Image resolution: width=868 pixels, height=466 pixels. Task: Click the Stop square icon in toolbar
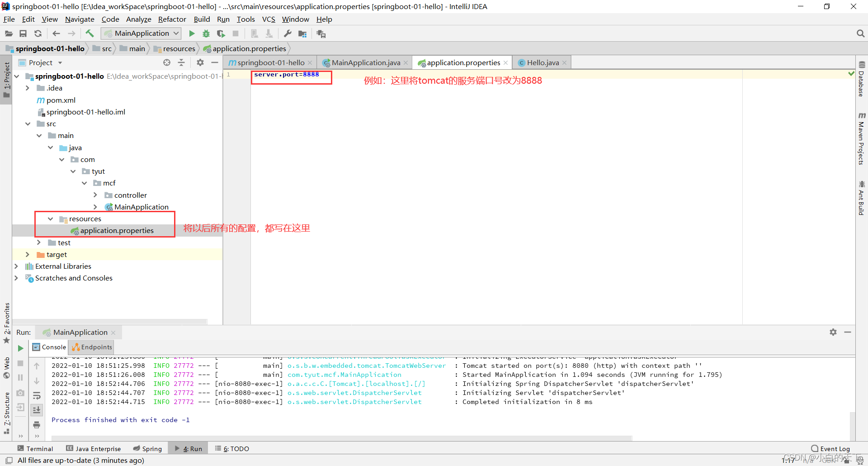point(236,33)
